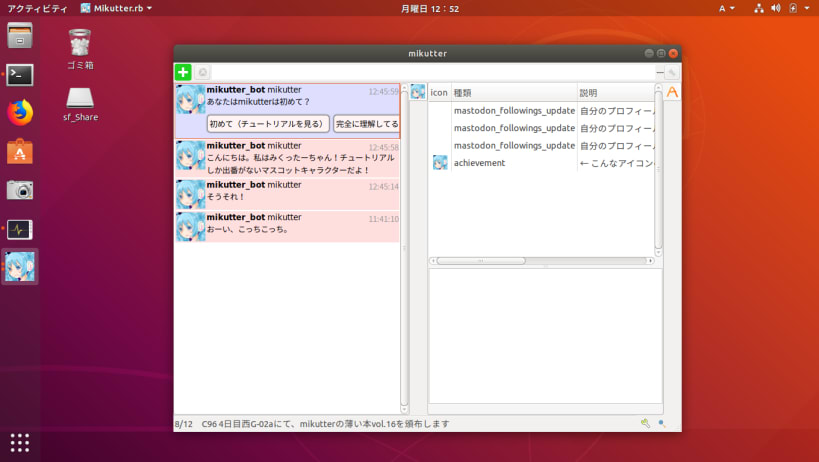Viewport: 819px width, 462px height.
Task: Click the empty detail text area below activity list
Action: click(545, 336)
